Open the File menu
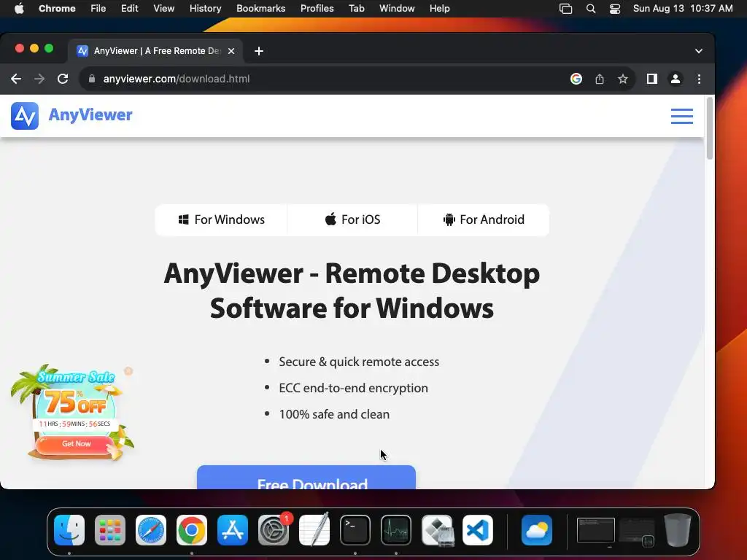747x560 pixels. pyautogui.click(x=98, y=9)
